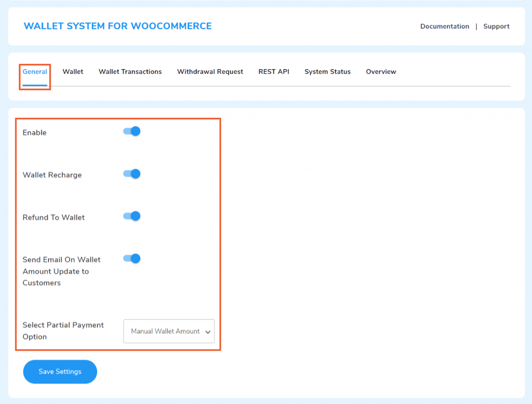The width and height of the screenshot is (532, 404).
Task: Open the Wallet Transactions tab
Action: point(130,72)
